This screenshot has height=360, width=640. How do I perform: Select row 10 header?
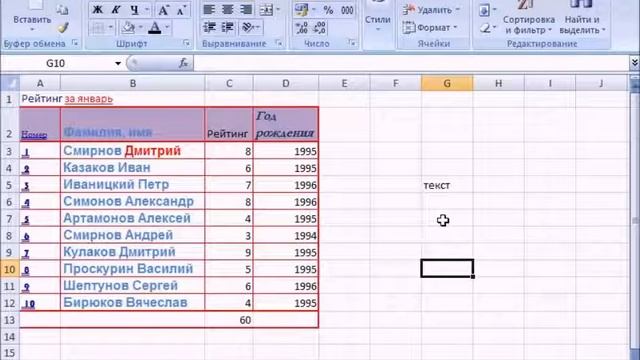pos(9,269)
